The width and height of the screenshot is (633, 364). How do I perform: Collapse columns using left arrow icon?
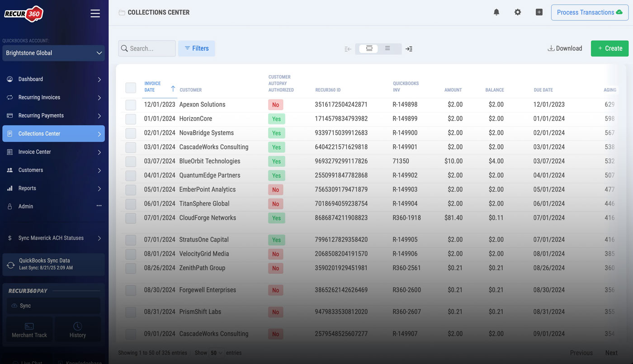pyautogui.click(x=348, y=49)
